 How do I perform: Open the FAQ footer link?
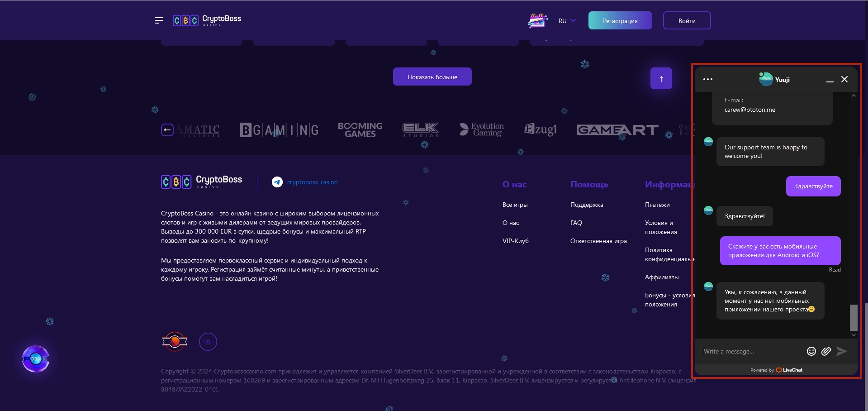pyautogui.click(x=576, y=223)
